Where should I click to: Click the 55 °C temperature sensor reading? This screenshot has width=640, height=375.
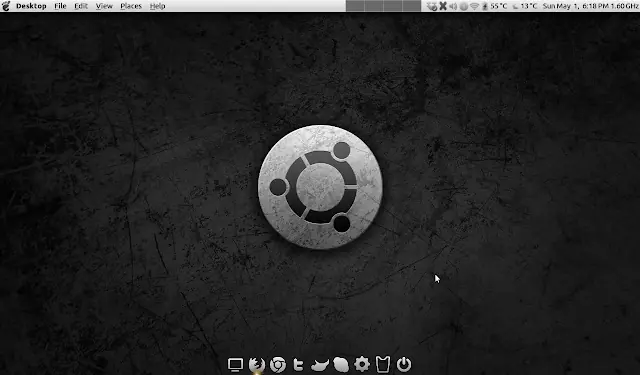click(499, 6)
